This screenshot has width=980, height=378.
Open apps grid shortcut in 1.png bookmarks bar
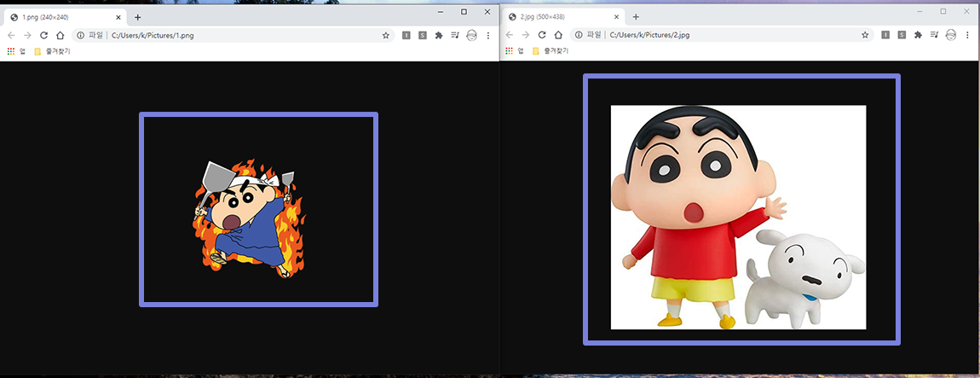[x=15, y=51]
